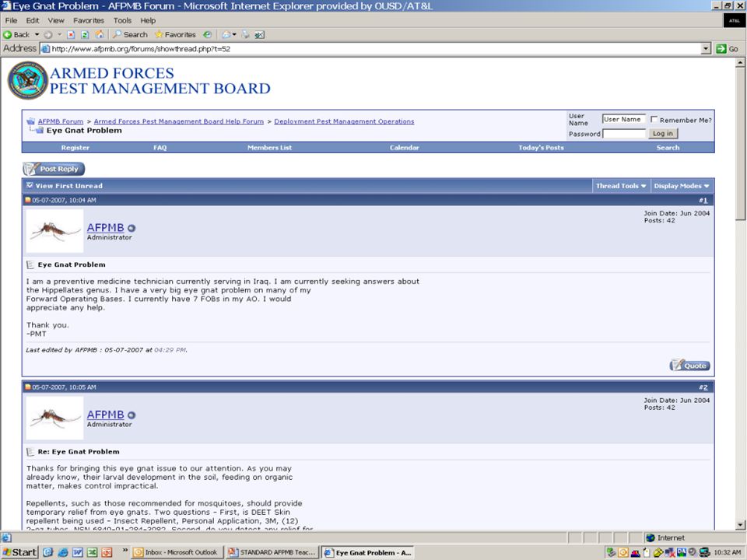This screenshot has width=747, height=560.
Task: Click the Search link in forum navbar
Action: pyautogui.click(x=668, y=148)
